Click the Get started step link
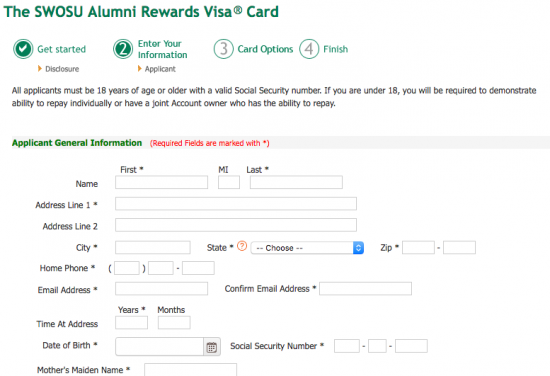Screen dimensions: 550x376 tap(61, 49)
